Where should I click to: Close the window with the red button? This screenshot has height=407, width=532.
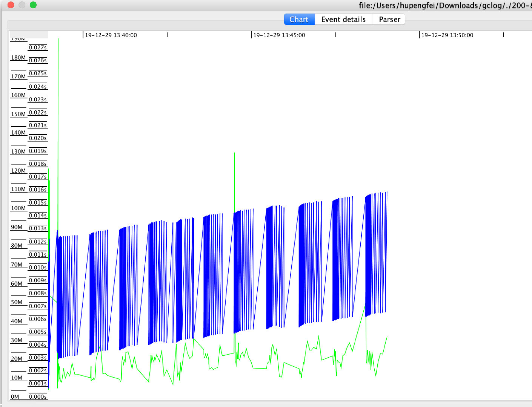coord(11,5)
